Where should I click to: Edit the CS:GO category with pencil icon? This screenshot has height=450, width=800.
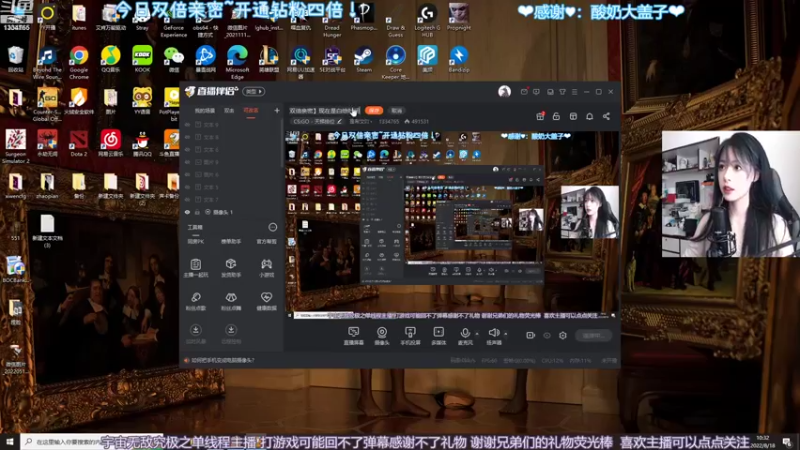340,121
